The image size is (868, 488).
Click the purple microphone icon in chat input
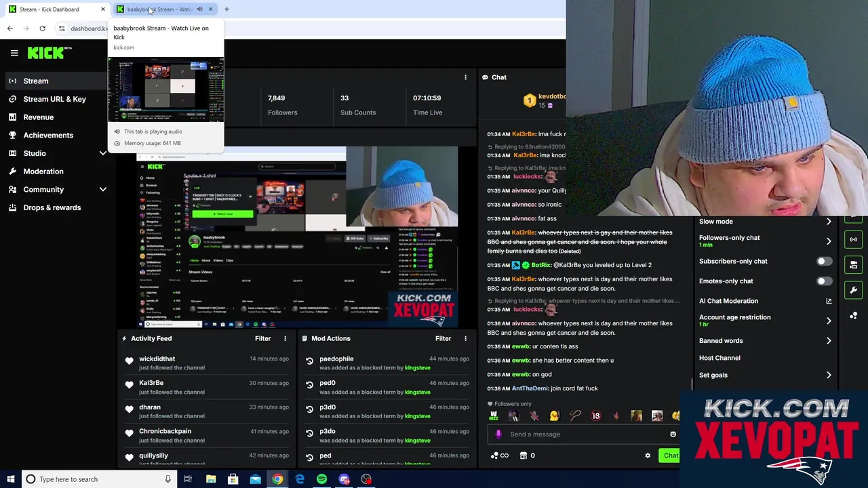tap(498, 434)
